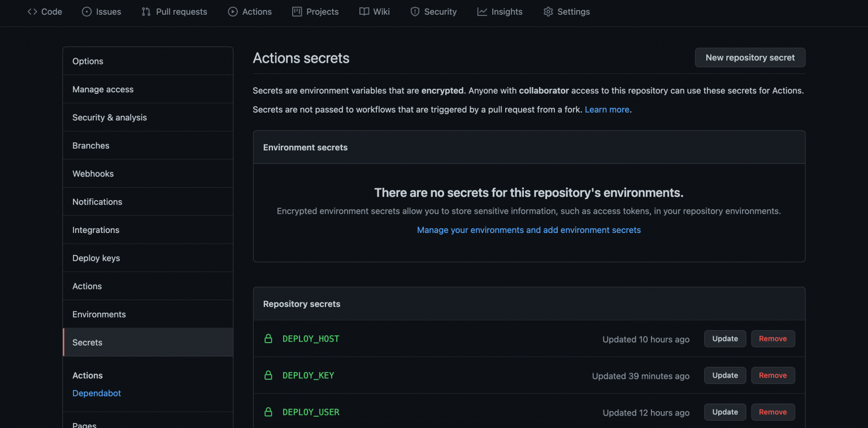Update the DEPLOY_KEY secret
The width and height of the screenshot is (868, 428).
tap(724, 375)
